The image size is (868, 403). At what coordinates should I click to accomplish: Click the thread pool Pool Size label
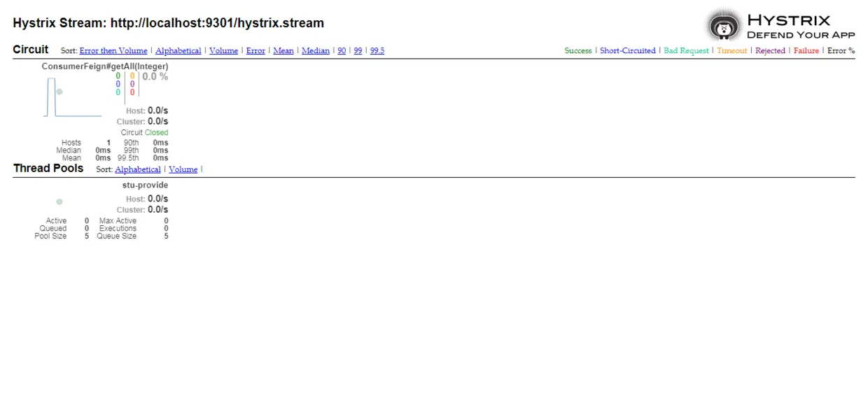pos(50,236)
